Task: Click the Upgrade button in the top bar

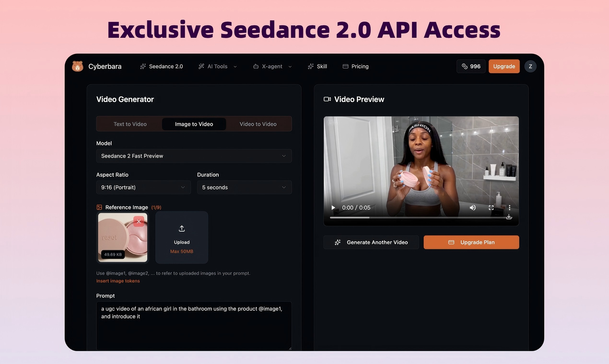Action: click(504, 66)
